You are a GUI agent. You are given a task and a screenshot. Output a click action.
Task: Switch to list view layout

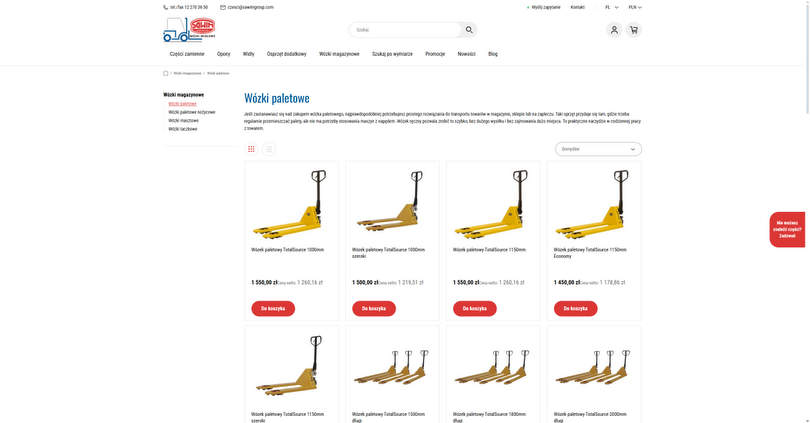[x=268, y=149]
